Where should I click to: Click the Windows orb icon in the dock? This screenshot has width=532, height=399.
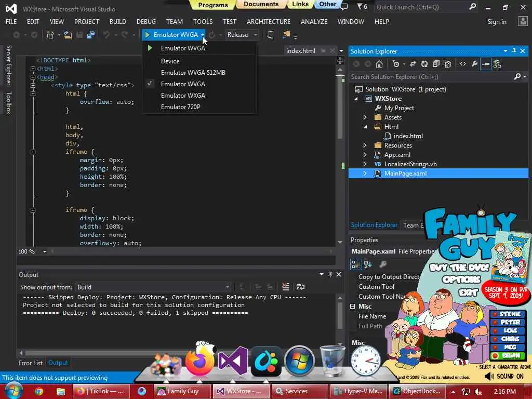pyautogui.click(x=299, y=361)
